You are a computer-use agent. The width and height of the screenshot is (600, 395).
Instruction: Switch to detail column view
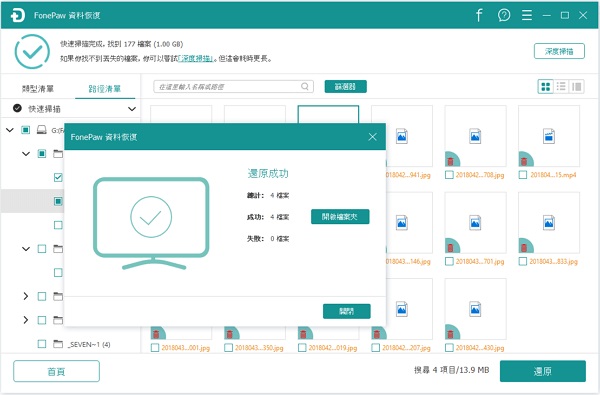point(577,87)
